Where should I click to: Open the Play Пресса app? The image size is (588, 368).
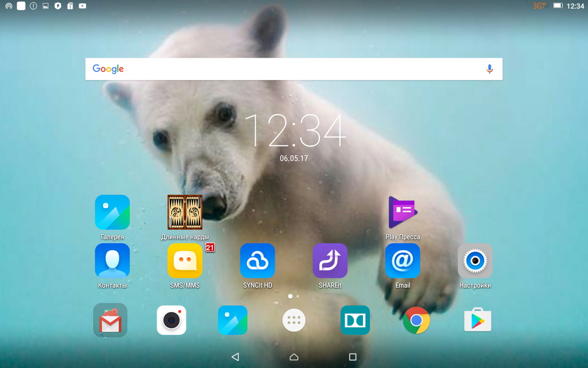click(403, 213)
